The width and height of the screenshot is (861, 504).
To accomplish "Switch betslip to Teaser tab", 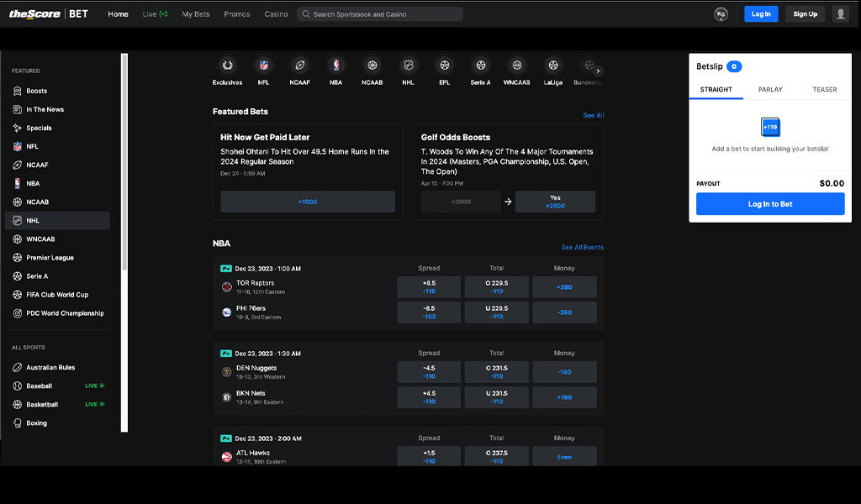I will click(x=825, y=89).
